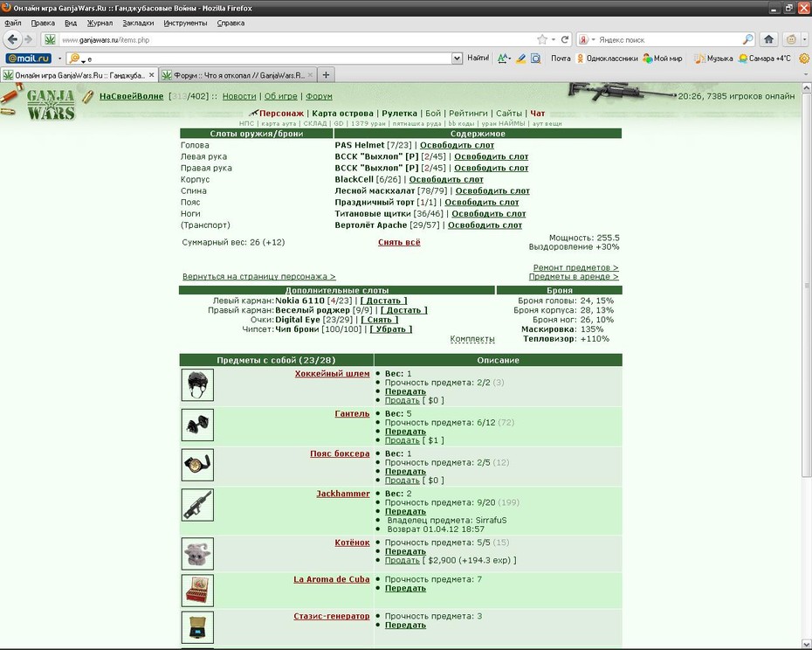This screenshot has height=650, width=812.
Task: Open the Рулетка page
Action: [x=399, y=113]
